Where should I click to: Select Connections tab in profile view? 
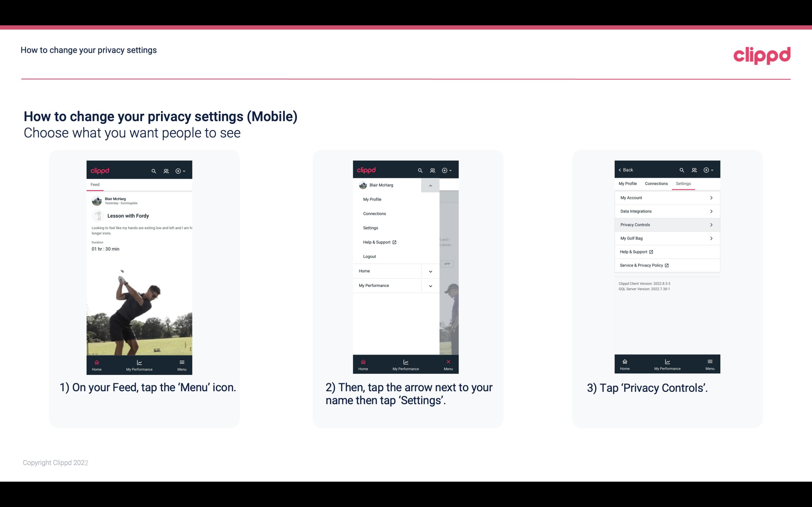pyautogui.click(x=655, y=183)
